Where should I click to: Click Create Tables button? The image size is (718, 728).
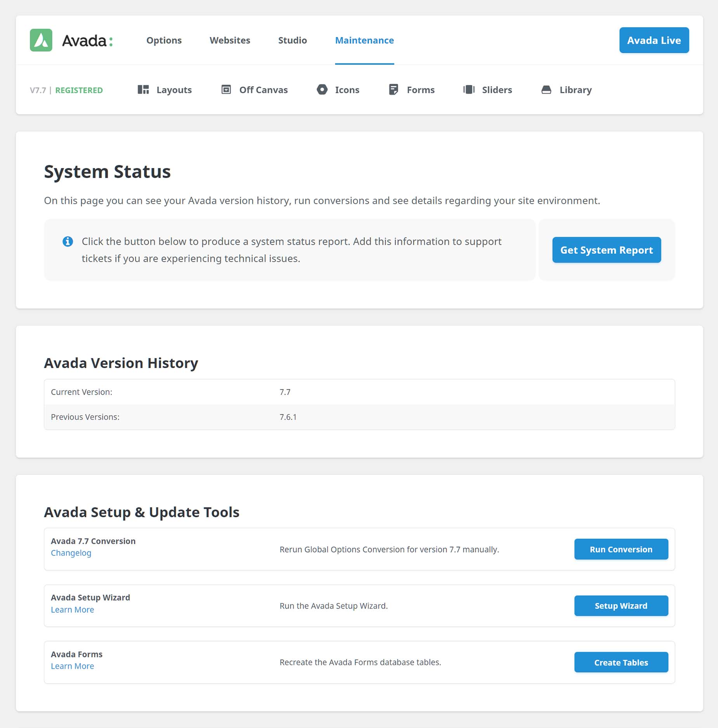point(621,662)
